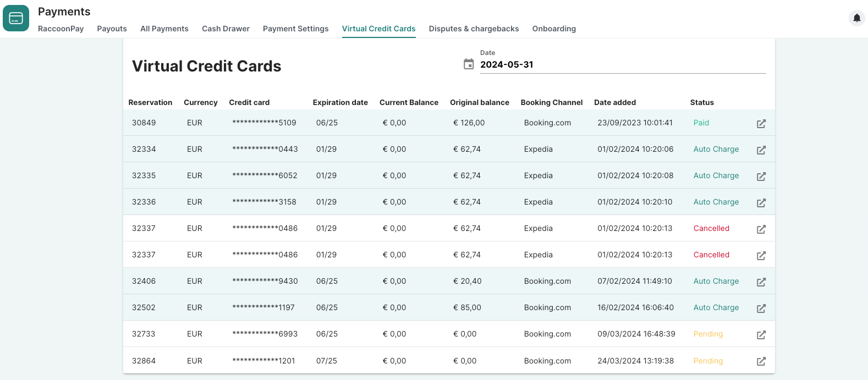This screenshot has width=868, height=380.
Task: Open external link for reservation 32502
Action: pyautogui.click(x=761, y=309)
